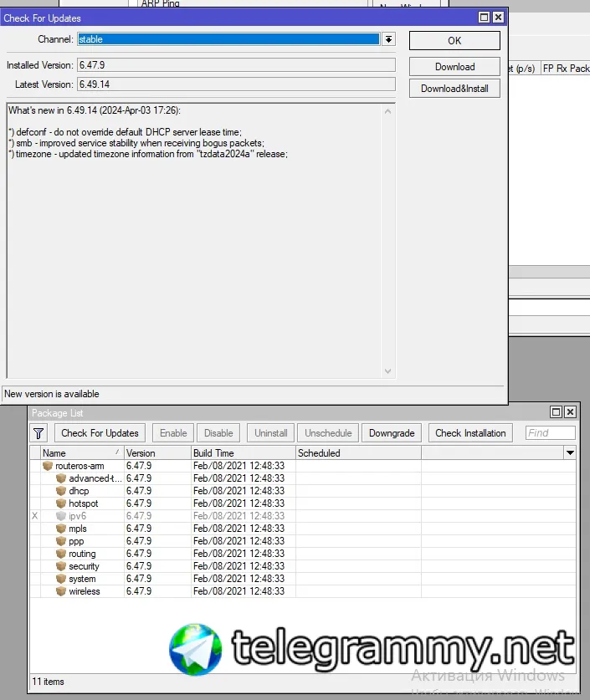The height and width of the screenshot is (700, 590).
Task: Click the wireless package name
Action: (x=85, y=591)
